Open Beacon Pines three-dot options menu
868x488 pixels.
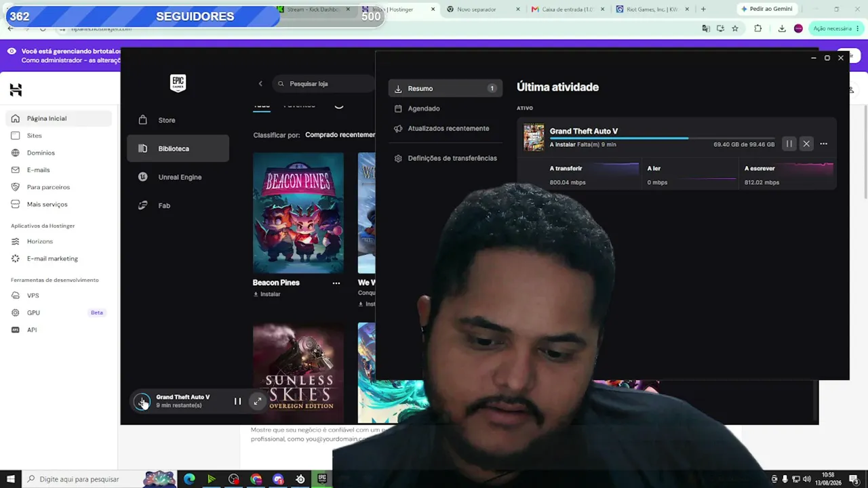336,283
